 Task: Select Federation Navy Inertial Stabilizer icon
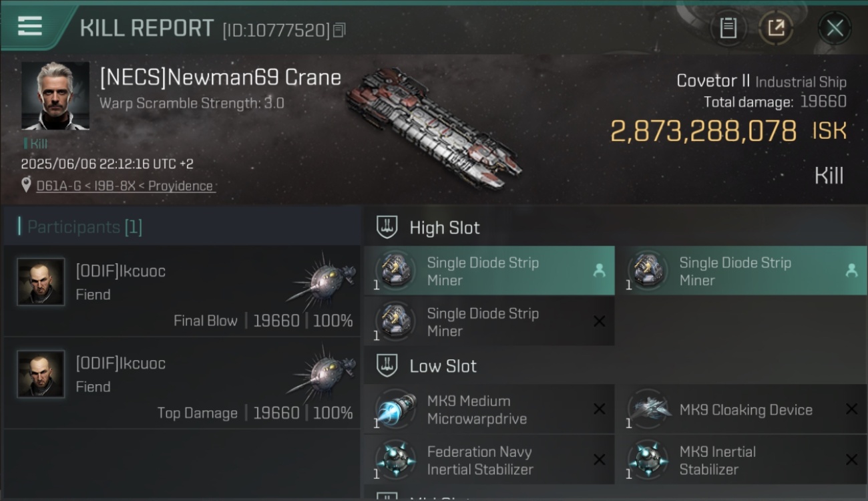click(x=395, y=460)
